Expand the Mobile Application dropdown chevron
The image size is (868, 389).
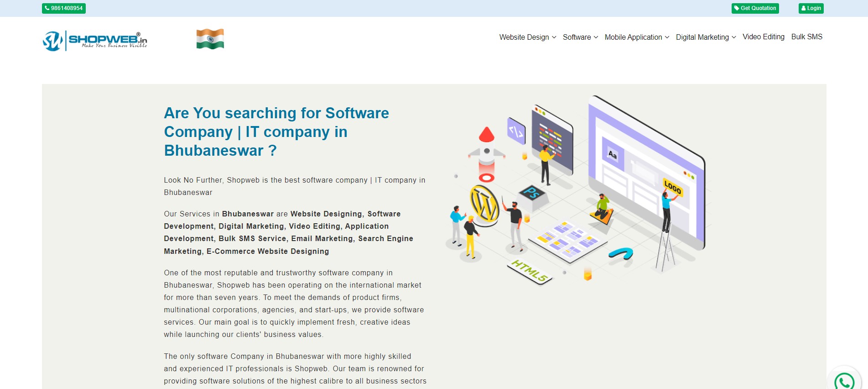tap(667, 37)
